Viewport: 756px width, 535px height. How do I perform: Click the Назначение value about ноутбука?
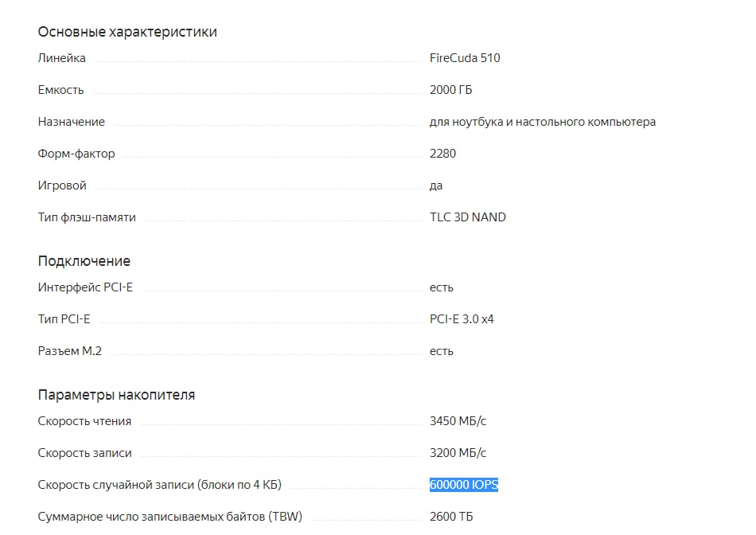[x=543, y=122]
